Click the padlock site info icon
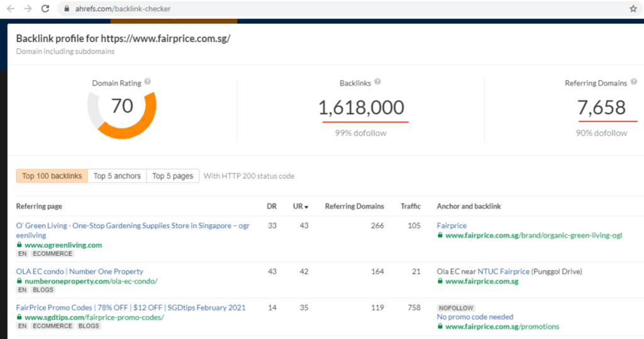Viewport: 644px width, 339px height. tap(67, 9)
